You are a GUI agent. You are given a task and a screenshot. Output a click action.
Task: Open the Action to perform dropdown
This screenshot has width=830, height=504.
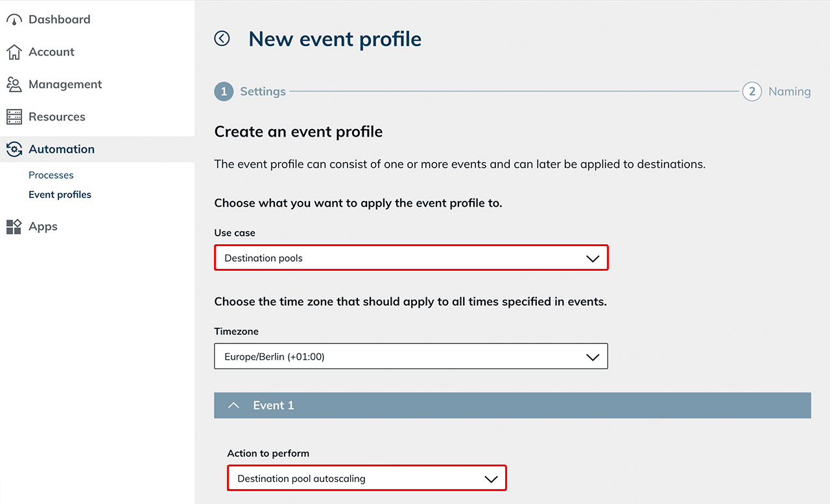[366, 479]
